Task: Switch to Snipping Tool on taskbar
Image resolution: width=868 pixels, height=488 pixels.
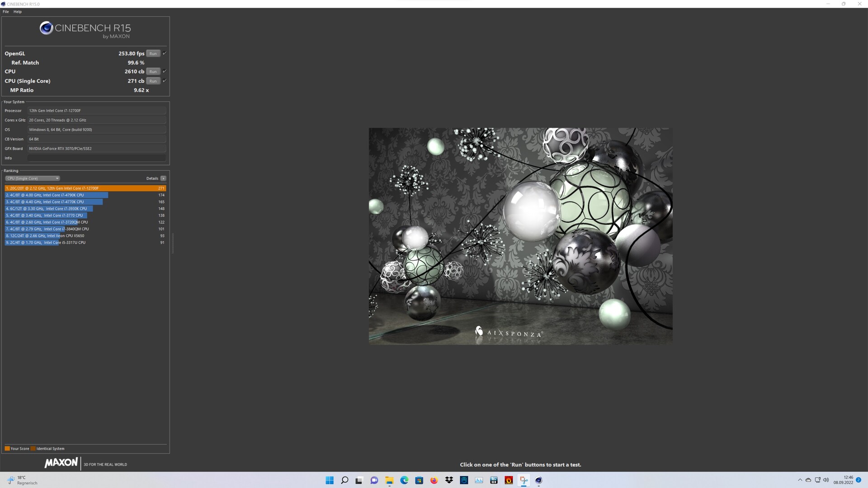Action: click(524, 480)
